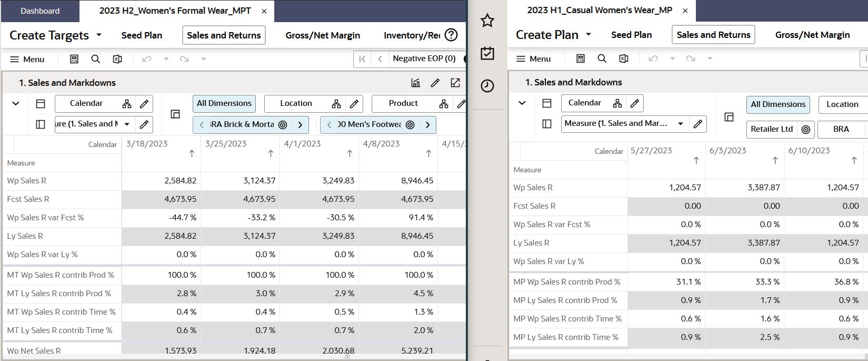Open the recent clock icon in middle sidebar
This screenshot has width=868, height=361.
[x=487, y=86]
